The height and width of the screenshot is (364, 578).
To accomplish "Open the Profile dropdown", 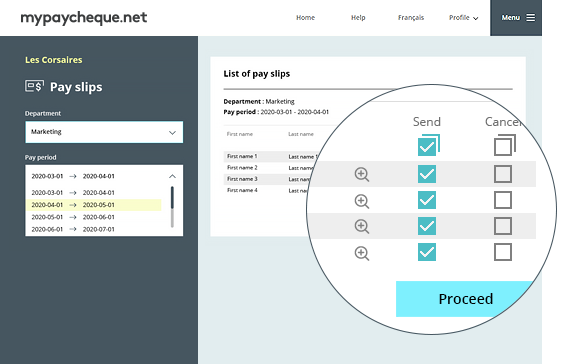I will pos(463,17).
